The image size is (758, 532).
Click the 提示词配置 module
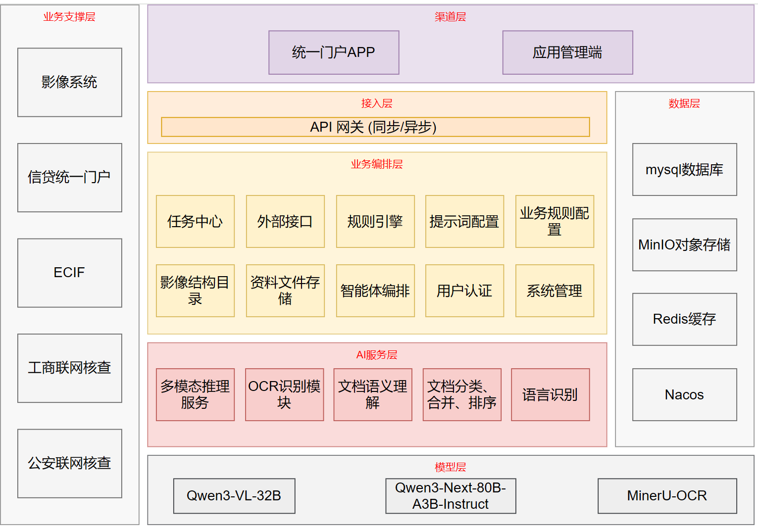(x=464, y=221)
